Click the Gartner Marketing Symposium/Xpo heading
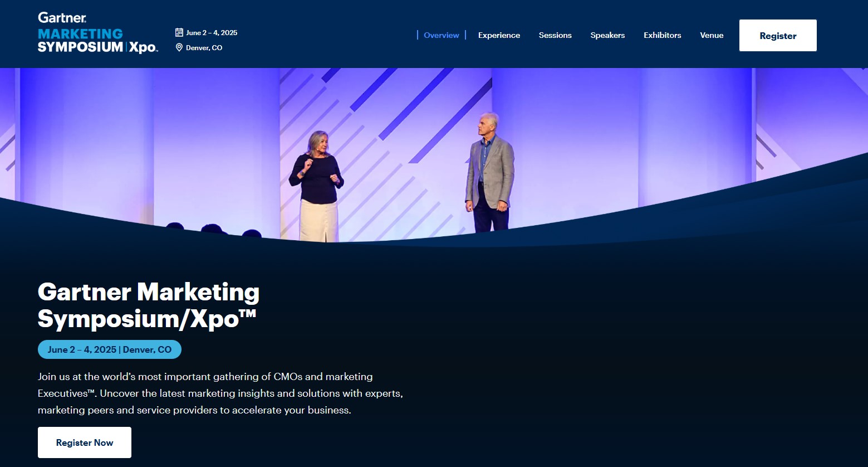The height and width of the screenshot is (467, 868). point(149,305)
